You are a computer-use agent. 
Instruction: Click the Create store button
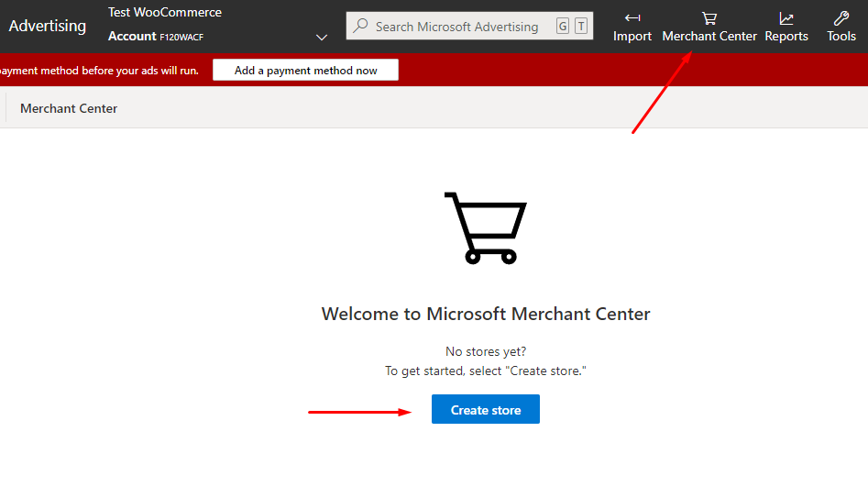click(486, 409)
